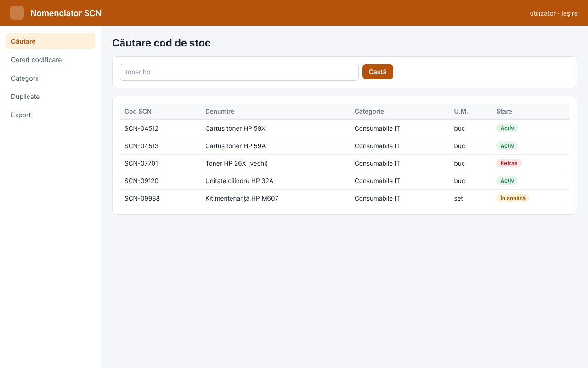Select code SCN-04513
The width and height of the screenshot is (588, 368).
point(141,146)
